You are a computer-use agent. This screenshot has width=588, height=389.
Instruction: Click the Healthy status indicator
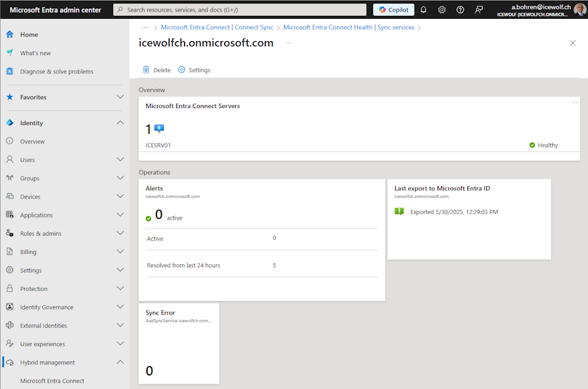tap(543, 145)
